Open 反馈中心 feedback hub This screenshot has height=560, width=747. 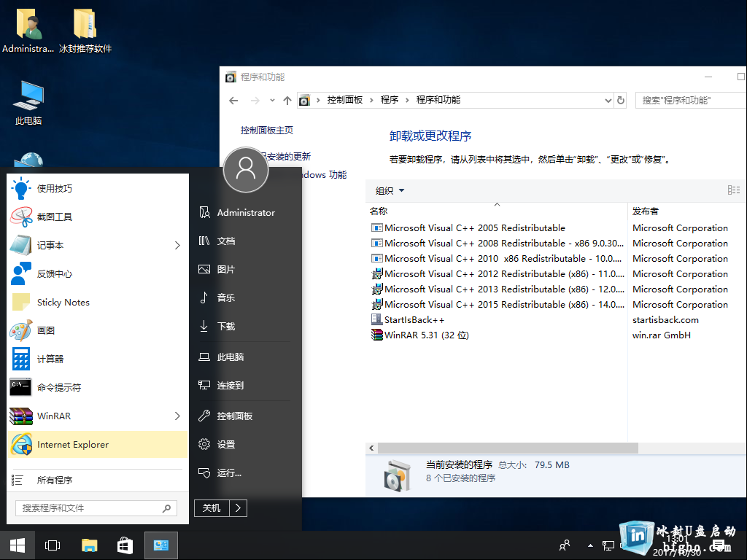click(98, 274)
